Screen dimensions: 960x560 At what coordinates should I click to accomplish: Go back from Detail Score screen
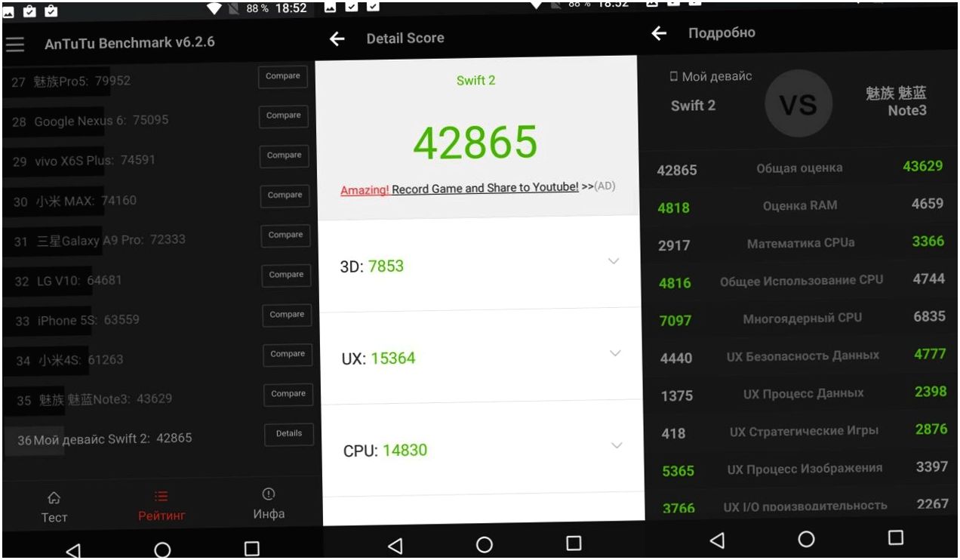tap(337, 39)
